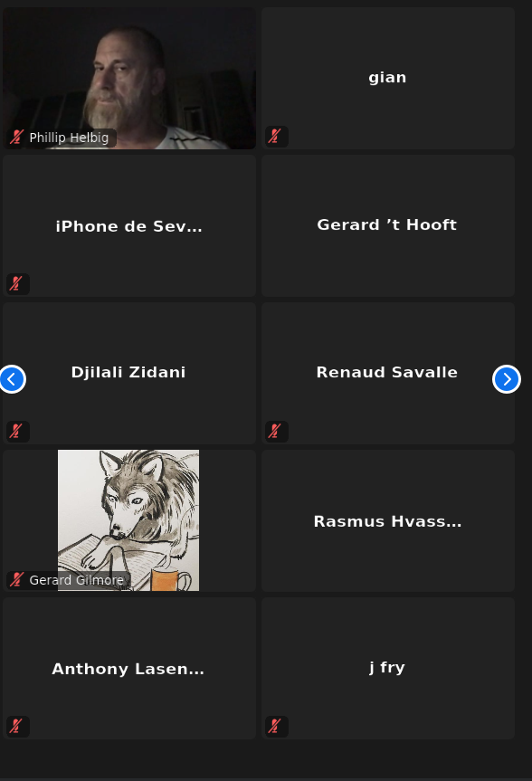Click muted mic icon on iPhone de Sev tile
The height and width of the screenshot is (781, 532).
(x=16, y=283)
